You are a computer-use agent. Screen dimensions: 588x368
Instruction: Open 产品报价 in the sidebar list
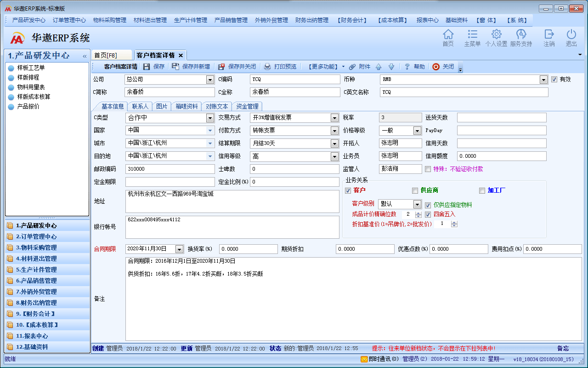tap(28, 106)
